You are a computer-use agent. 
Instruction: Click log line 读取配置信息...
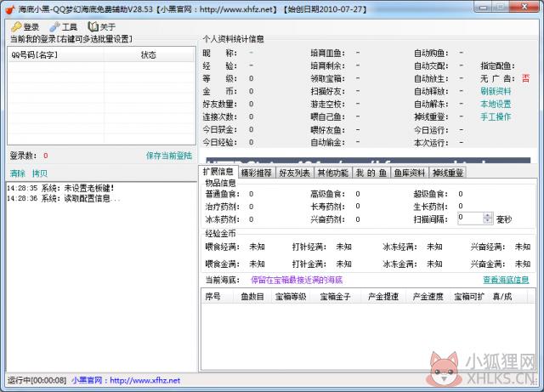(x=64, y=198)
